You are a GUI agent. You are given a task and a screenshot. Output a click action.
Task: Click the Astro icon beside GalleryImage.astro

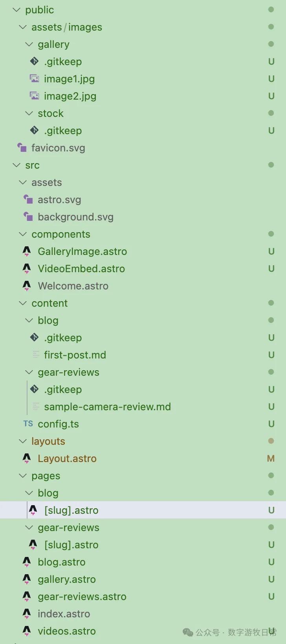(x=27, y=251)
